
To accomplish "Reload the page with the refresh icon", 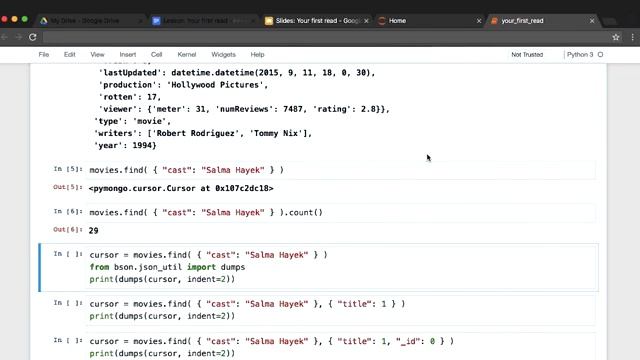I will pos(33,37).
